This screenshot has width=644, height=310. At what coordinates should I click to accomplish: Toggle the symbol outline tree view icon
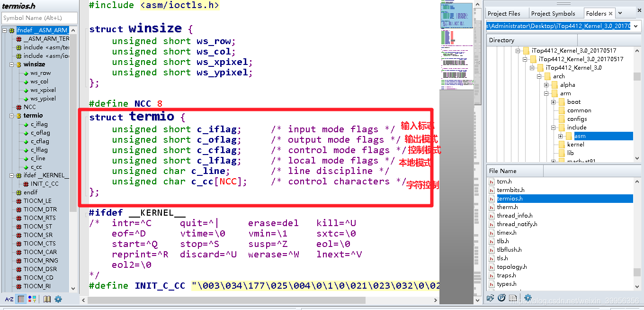pyautogui.click(x=21, y=299)
